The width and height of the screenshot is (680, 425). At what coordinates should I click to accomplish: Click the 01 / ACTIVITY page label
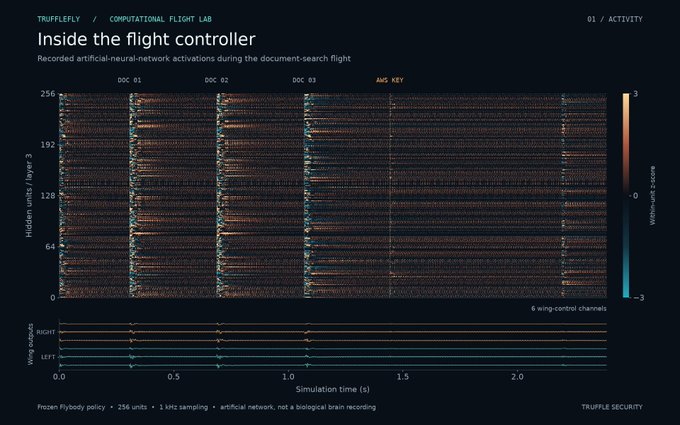point(615,19)
